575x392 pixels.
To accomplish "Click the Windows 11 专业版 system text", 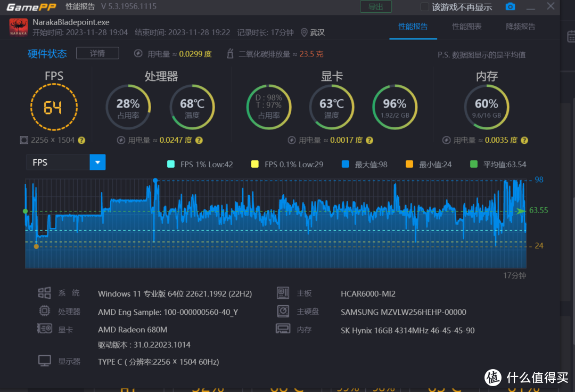I will tap(175, 293).
